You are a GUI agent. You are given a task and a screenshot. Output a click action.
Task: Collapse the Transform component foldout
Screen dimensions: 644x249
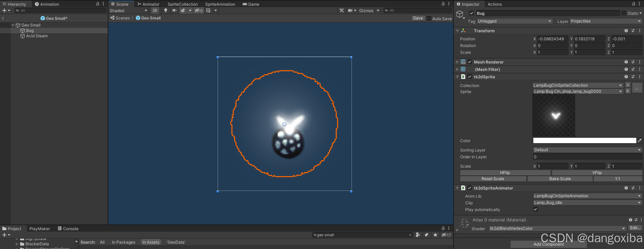coord(457,31)
